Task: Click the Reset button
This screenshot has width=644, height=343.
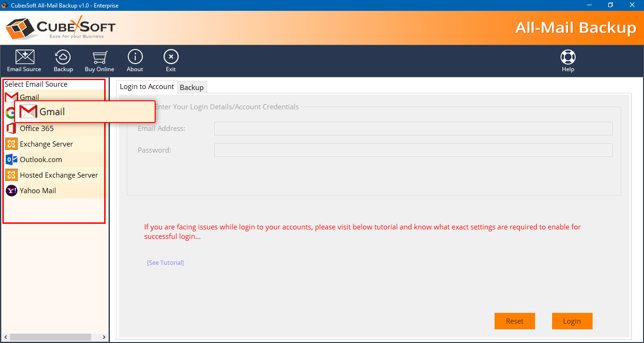Action: [515, 321]
